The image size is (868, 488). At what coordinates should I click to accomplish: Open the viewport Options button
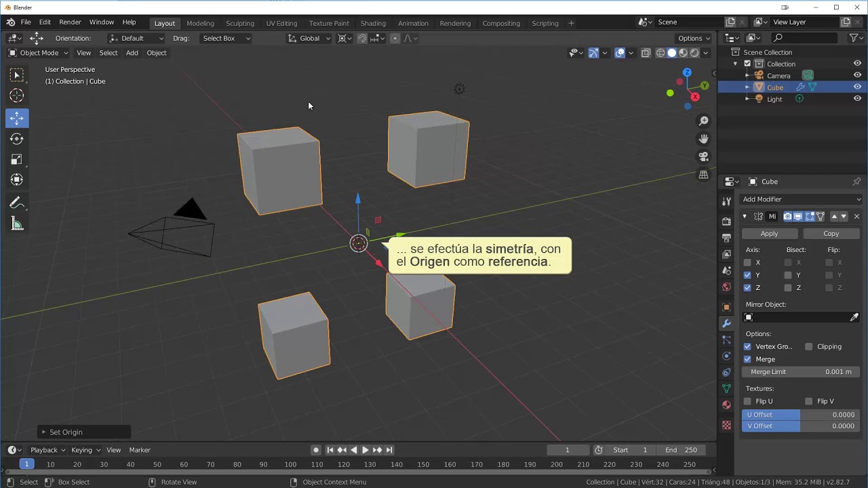click(x=694, y=38)
